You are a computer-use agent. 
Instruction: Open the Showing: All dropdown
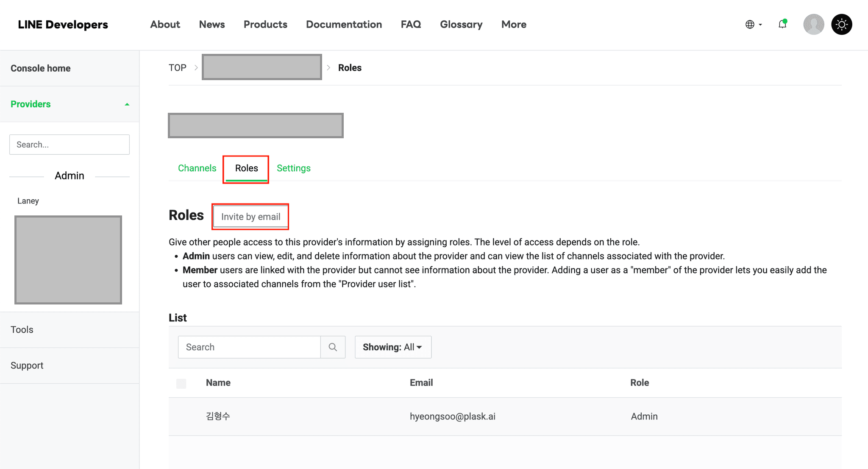[x=393, y=347]
